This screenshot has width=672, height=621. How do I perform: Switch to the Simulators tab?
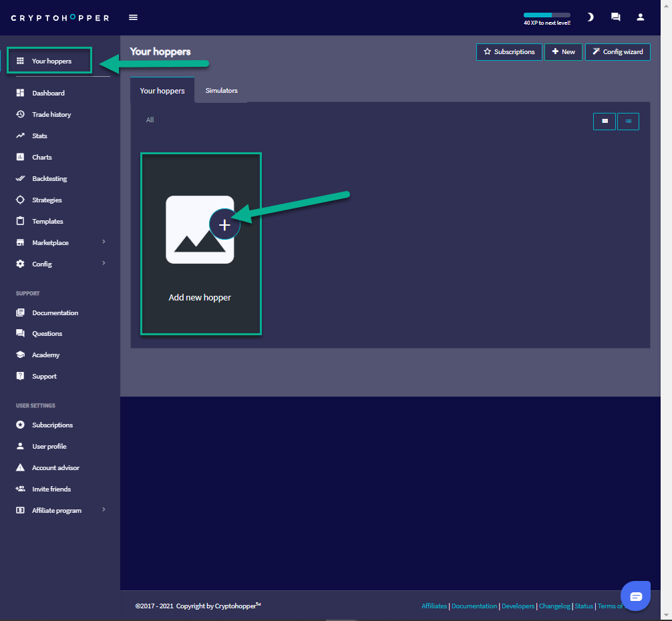pos(221,91)
